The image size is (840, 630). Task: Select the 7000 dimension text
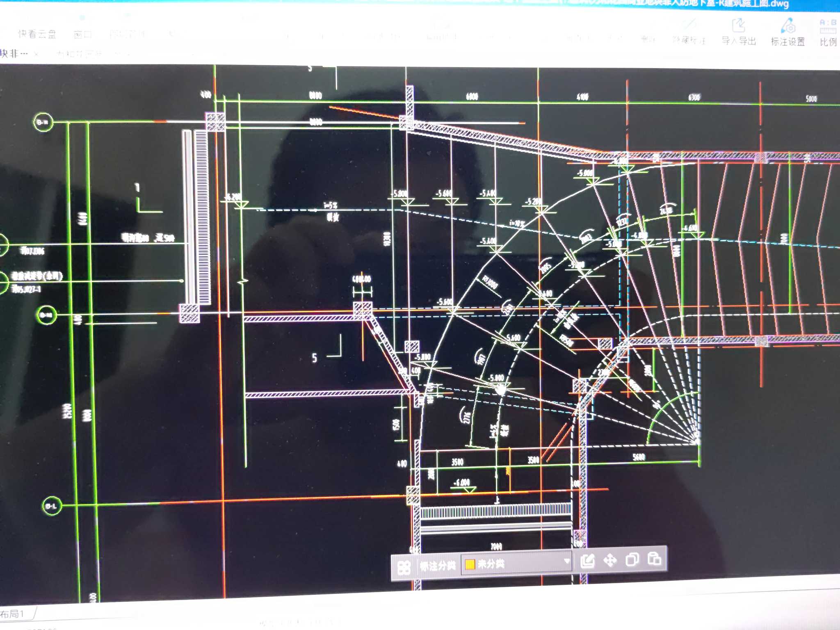[496, 546]
